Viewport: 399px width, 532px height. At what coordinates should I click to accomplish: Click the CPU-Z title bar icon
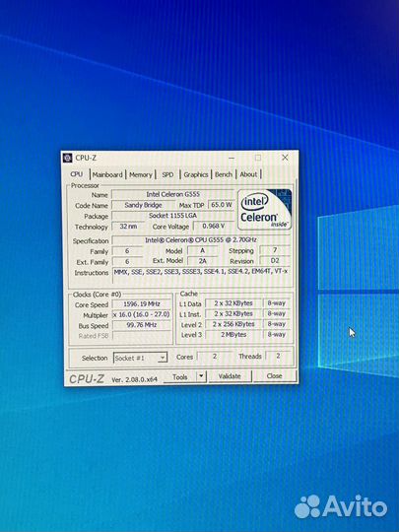(68, 158)
